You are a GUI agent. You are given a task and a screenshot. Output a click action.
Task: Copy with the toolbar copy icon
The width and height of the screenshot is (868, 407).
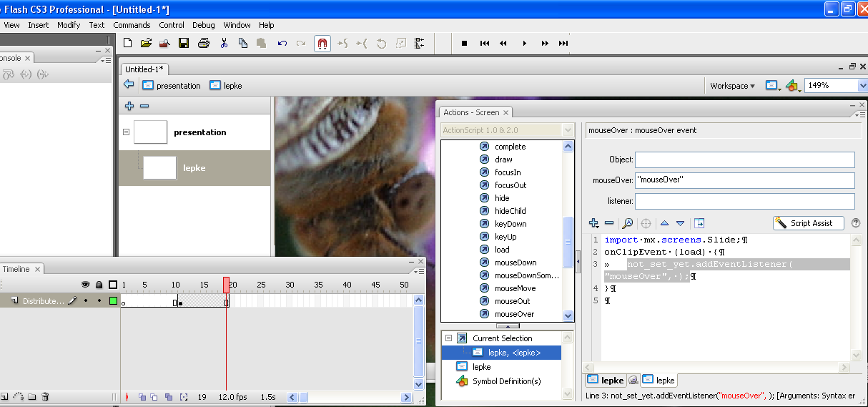pos(243,43)
